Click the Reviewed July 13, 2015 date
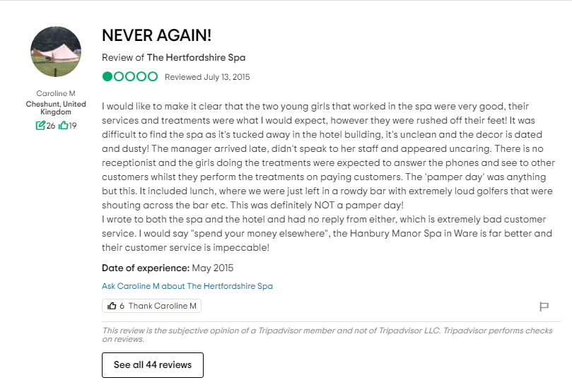The height and width of the screenshot is (392, 572). point(207,77)
